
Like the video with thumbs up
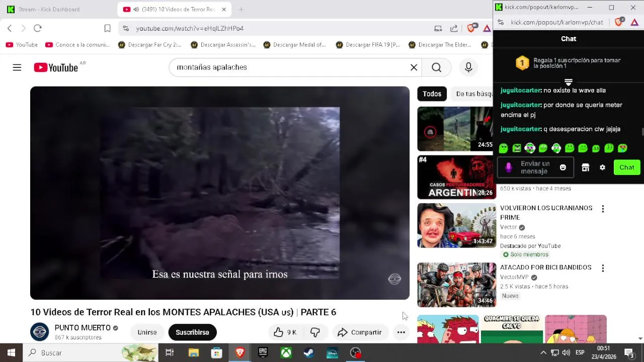click(285, 332)
